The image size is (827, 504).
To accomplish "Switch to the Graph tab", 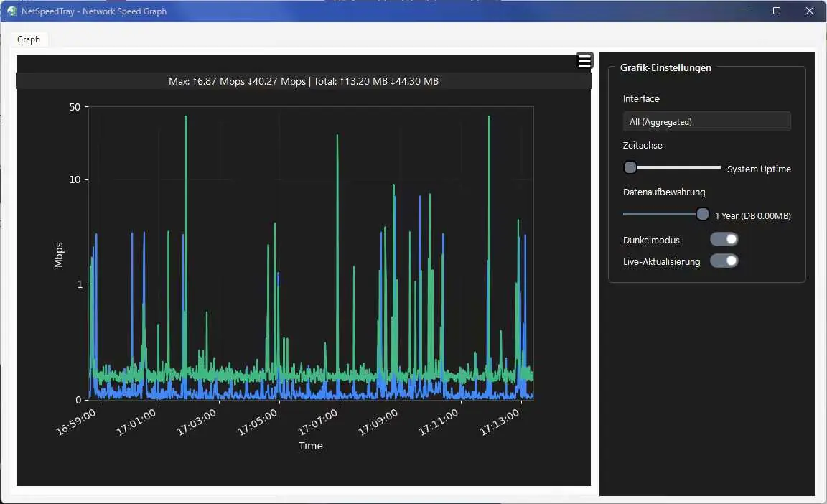I will tap(29, 39).
